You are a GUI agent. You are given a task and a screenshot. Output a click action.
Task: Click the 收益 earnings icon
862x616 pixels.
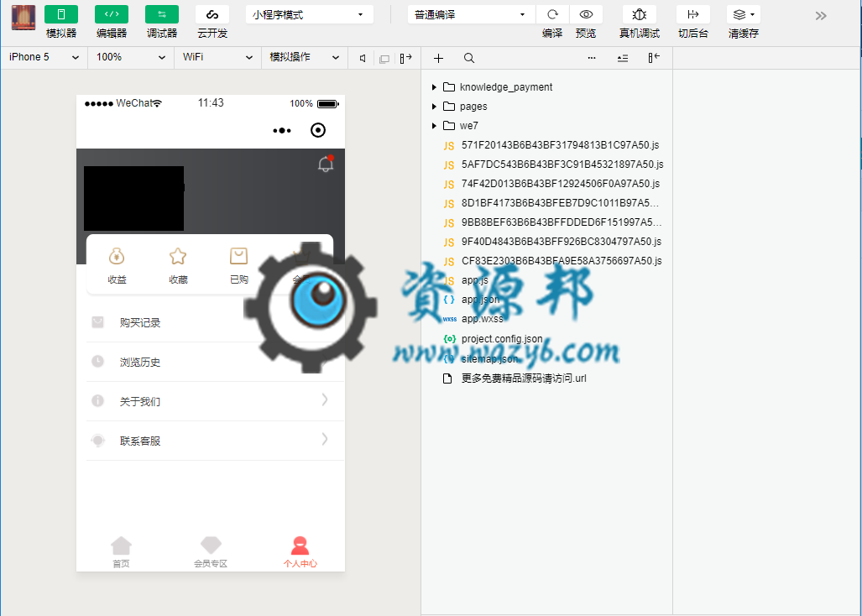[x=117, y=257]
